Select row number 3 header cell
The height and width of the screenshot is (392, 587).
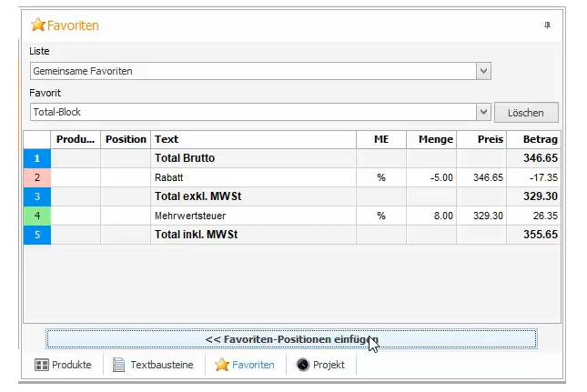[37, 196]
